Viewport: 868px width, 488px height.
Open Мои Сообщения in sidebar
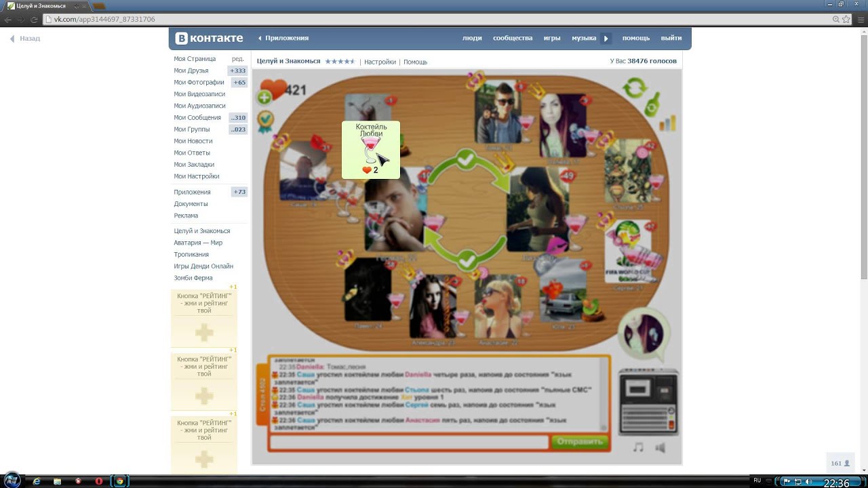coord(197,117)
